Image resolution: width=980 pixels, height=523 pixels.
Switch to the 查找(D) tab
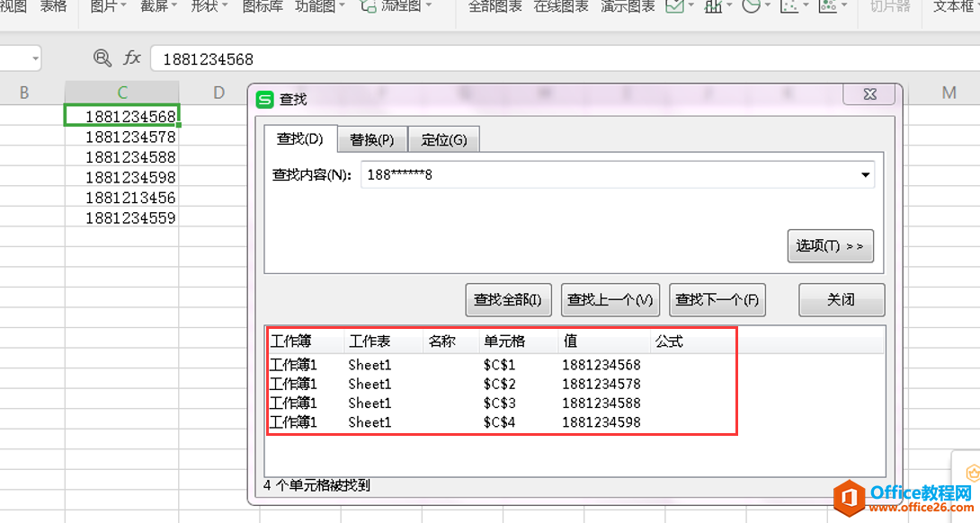[300, 138]
